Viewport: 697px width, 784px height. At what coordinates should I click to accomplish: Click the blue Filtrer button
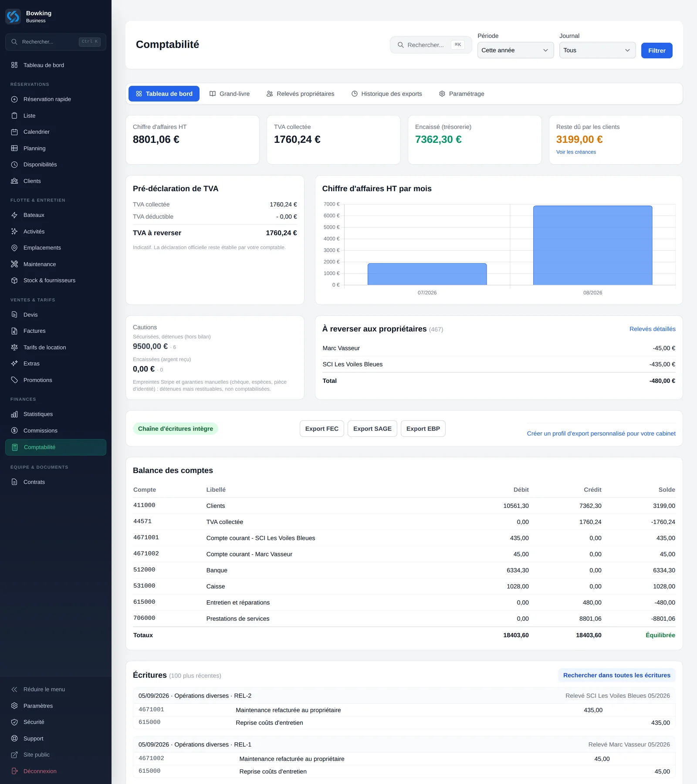[656, 51]
